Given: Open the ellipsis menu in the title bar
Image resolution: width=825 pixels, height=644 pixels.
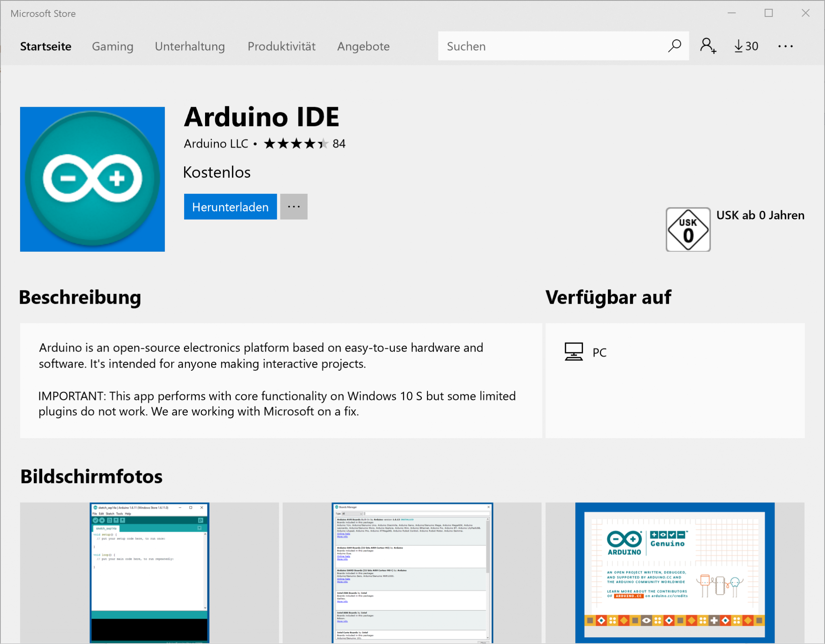Looking at the screenshot, I should (x=784, y=46).
